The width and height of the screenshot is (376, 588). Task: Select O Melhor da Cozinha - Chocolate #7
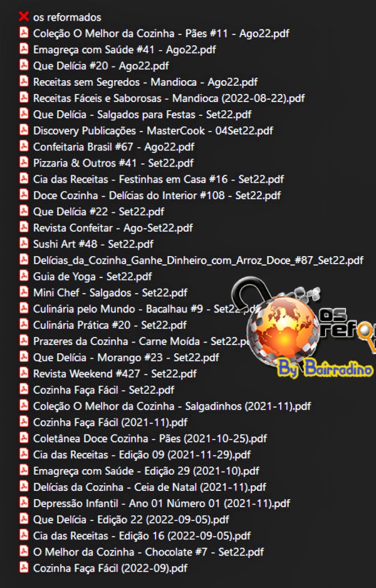tap(149, 552)
